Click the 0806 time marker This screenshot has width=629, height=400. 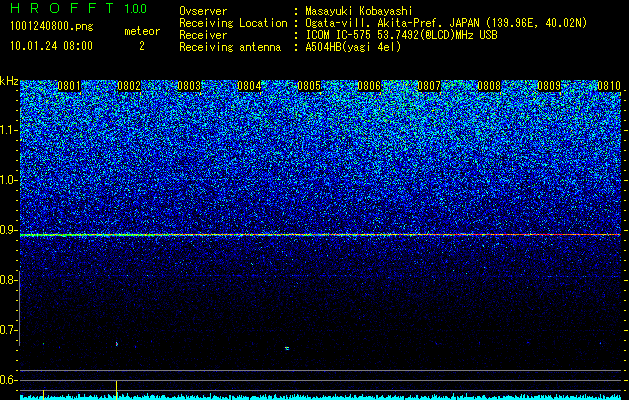coord(369,86)
